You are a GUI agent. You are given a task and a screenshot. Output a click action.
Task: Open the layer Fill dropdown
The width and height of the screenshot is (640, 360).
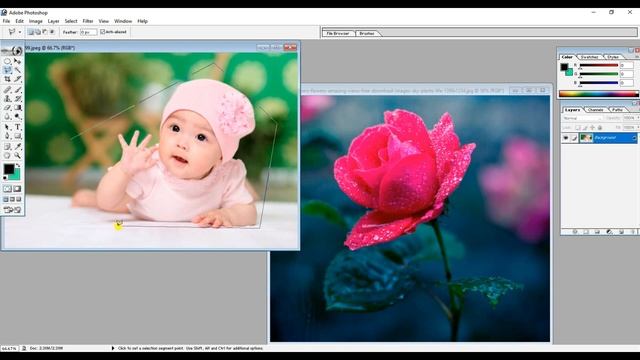(x=638, y=128)
